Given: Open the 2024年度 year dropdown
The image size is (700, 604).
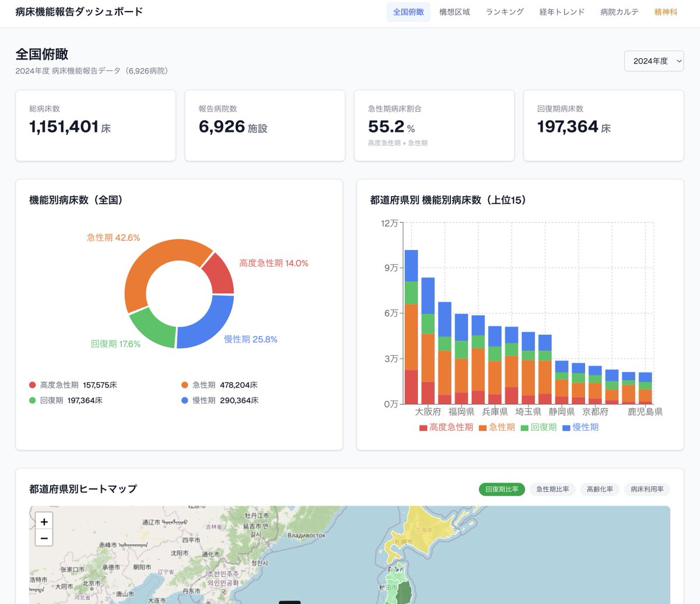Looking at the screenshot, I should 654,61.
